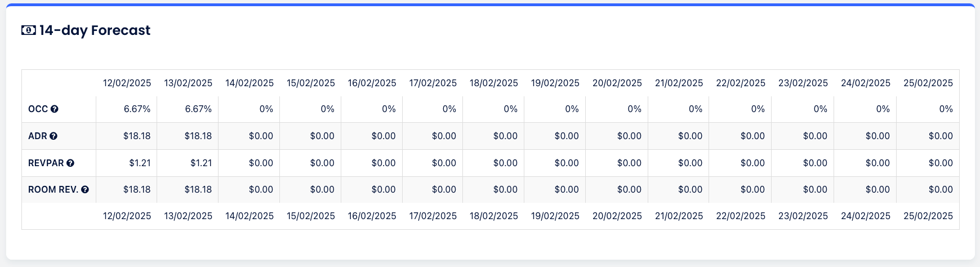Click the help icon next to ROOM REV.

click(85, 190)
